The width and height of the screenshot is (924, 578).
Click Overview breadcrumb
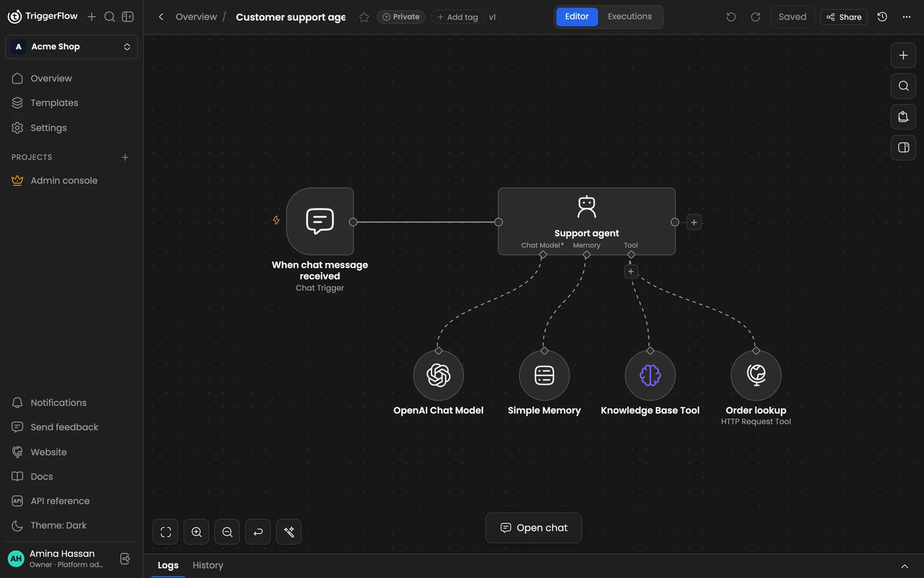[196, 17]
